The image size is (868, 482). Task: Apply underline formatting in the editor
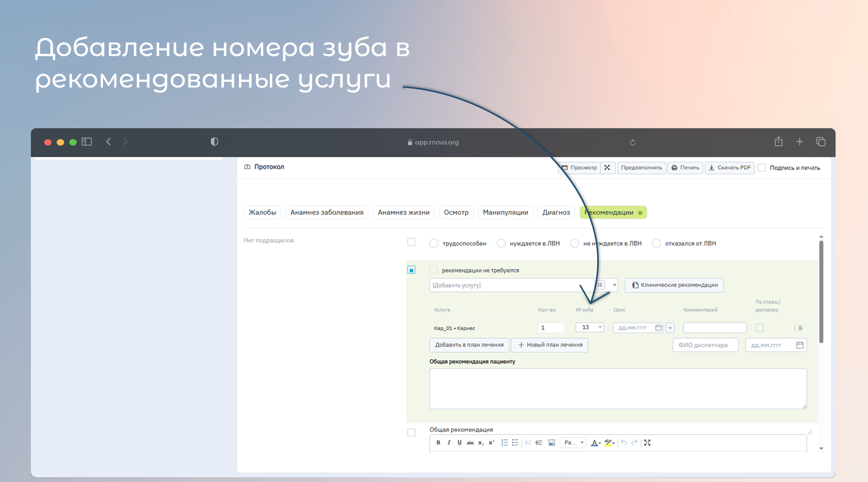(x=459, y=443)
